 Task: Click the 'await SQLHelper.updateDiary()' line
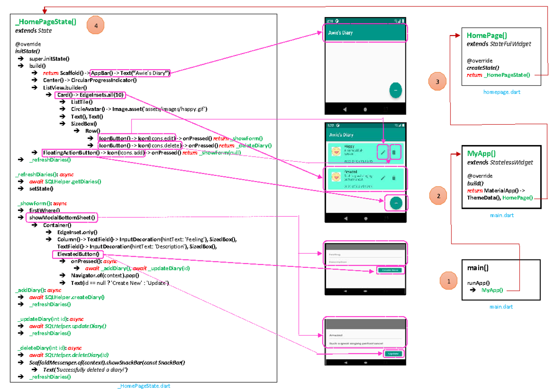[68, 326]
